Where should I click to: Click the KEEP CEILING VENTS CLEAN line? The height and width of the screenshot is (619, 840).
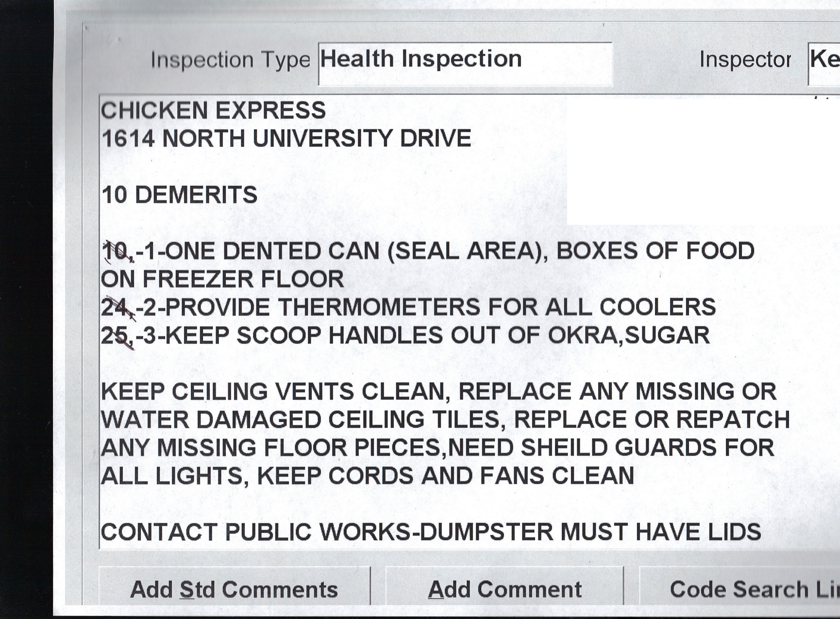point(438,391)
